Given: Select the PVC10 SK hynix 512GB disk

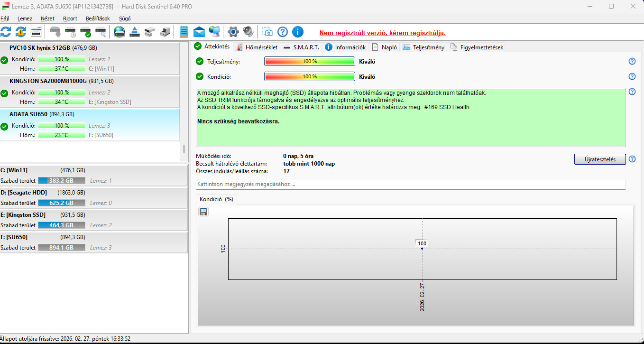Looking at the screenshot, I should point(90,58).
